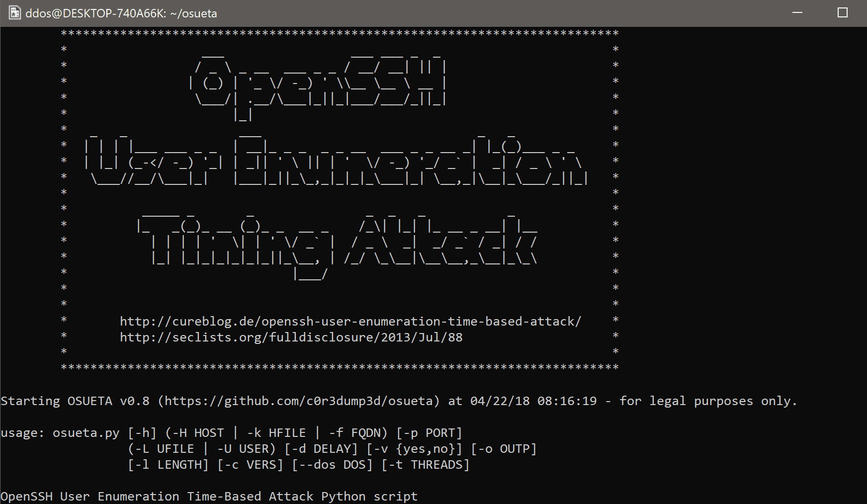Click the '[-o OUTP]' usage option
The image size is (867, 504).
click(504, 449)
